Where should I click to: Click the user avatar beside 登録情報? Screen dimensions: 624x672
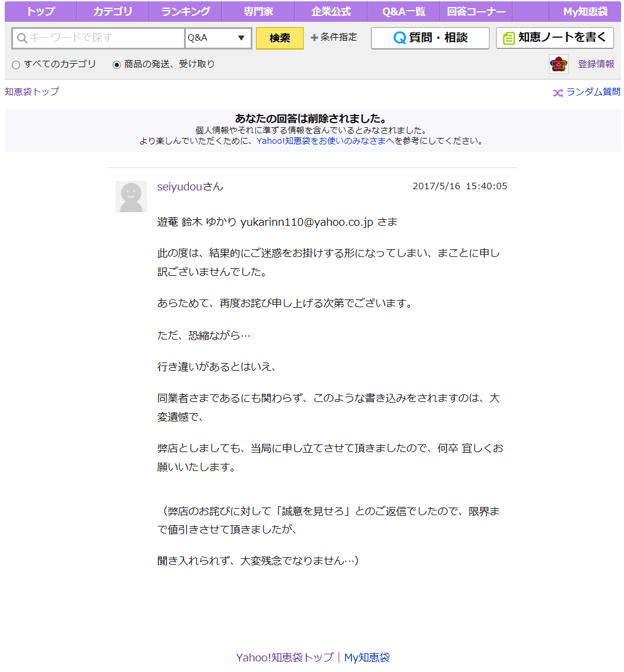pos(559,64)
